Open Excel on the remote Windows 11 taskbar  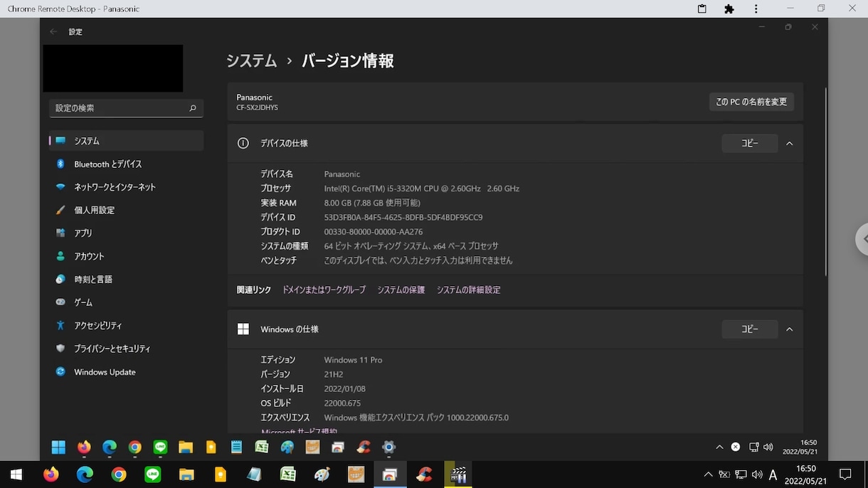click(262, 447)
